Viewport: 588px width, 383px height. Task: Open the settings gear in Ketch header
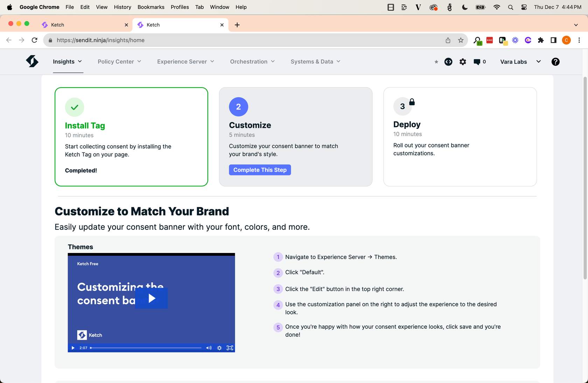463,62
